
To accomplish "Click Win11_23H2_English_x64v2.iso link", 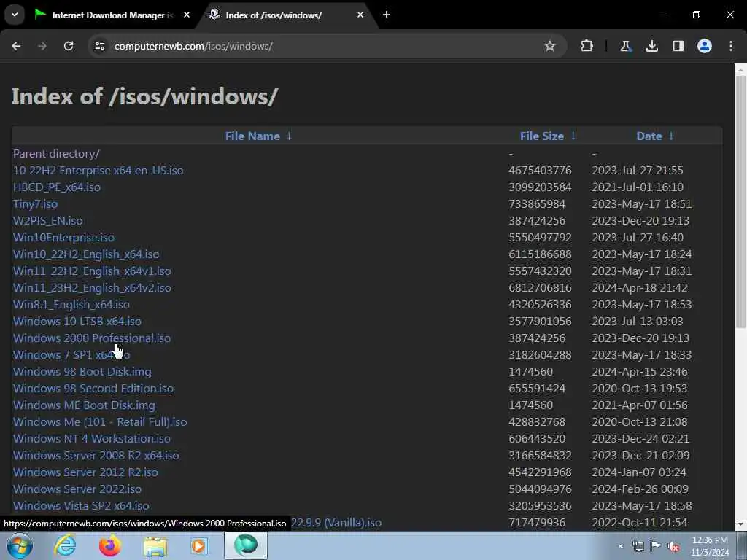I will point(92,287).
